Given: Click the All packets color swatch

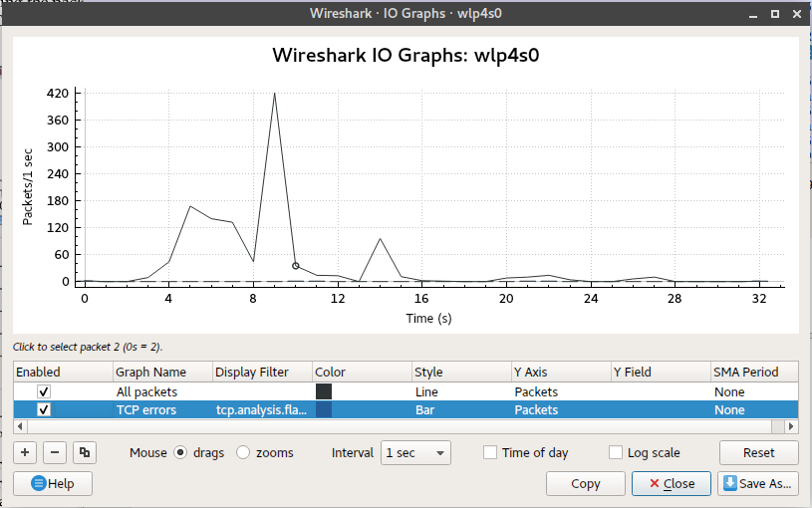Looking at the screenshot, I should pyautogui.click(x=324, y=392).
